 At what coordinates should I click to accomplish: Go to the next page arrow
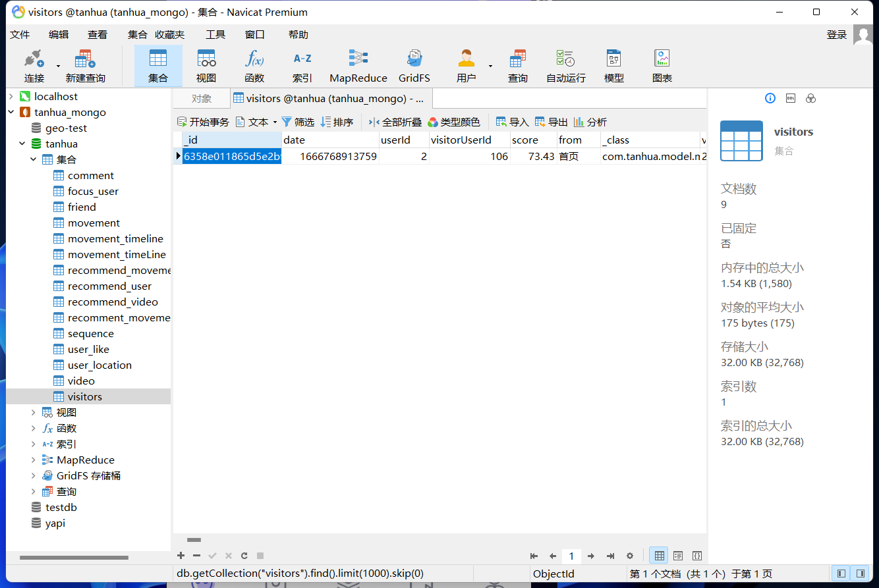591,556
